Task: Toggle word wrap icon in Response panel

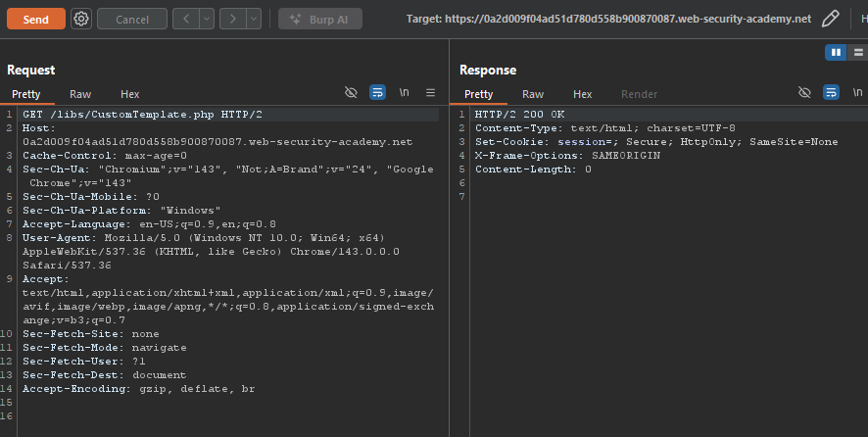Action: pos(831,92)
